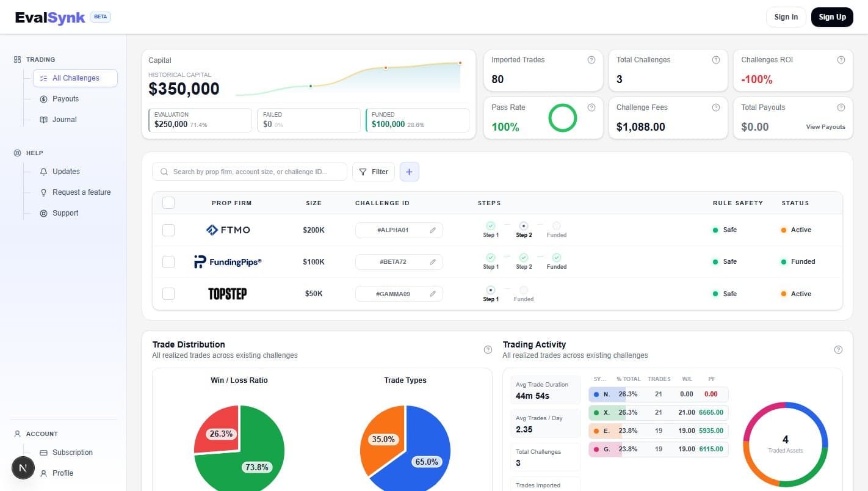Go to Payouts in the sidebar
This screenshot has width=868, height=491.
65,99
